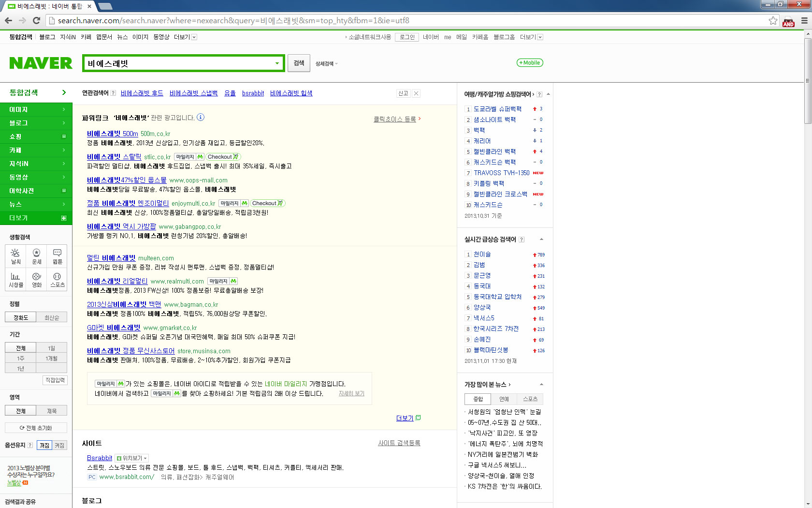This screenshot has width=812, height=508.
Task: Select 쇼핑 in green sidebar
Action: point(36,136)
